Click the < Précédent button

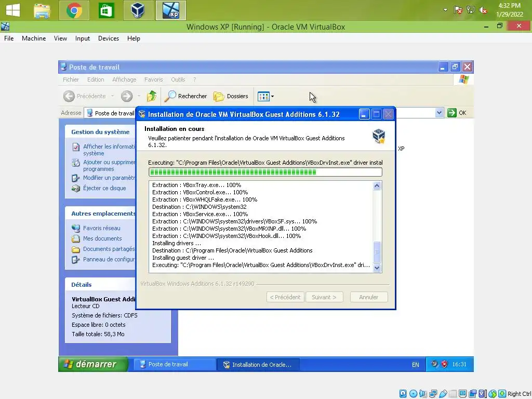285,297
